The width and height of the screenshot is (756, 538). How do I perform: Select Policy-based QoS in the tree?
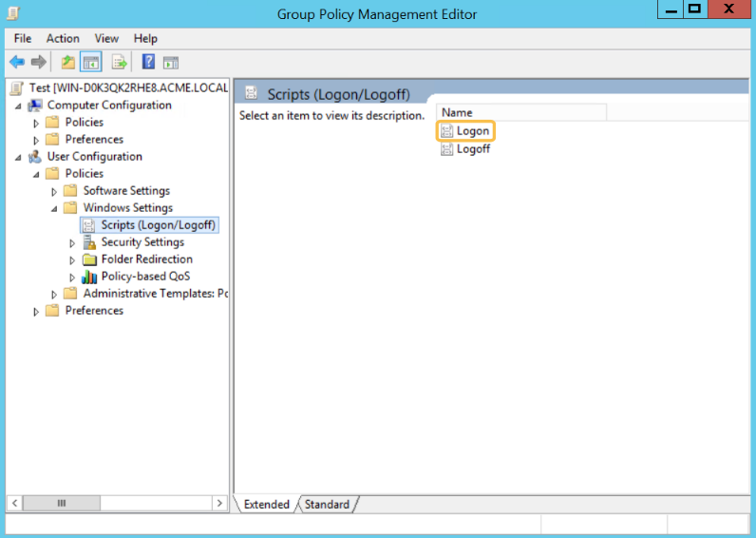[x=145, y=277]
